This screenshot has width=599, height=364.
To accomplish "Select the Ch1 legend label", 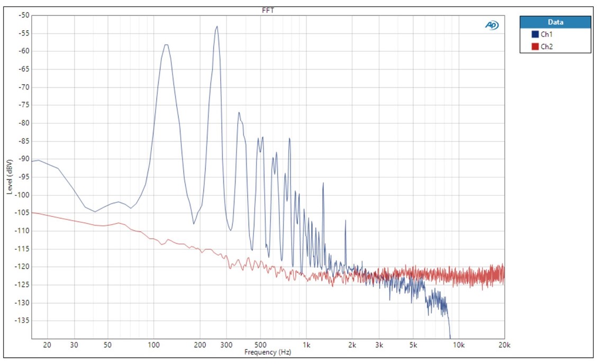I will click(546, 35).
